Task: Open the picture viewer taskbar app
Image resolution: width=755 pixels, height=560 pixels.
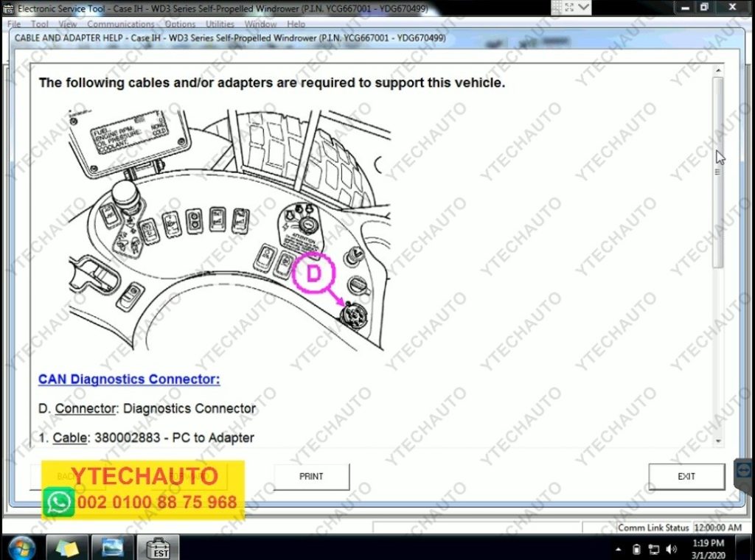Action: (112, 547)
